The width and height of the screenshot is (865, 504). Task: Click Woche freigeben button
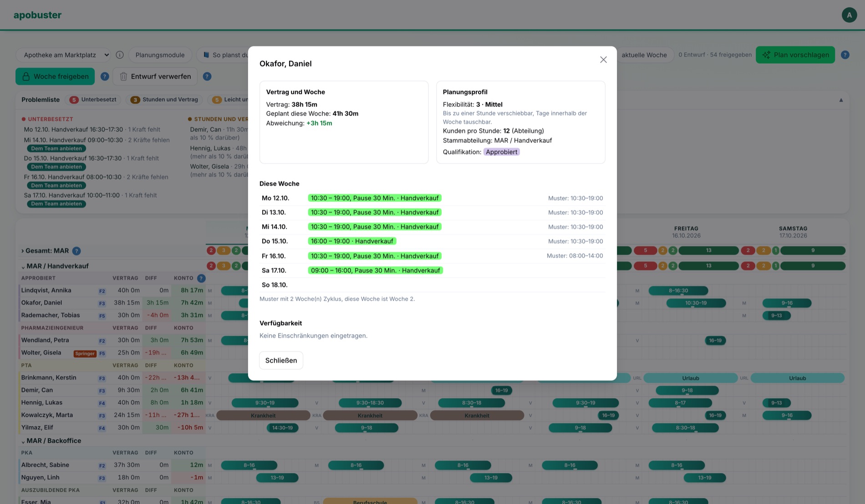(x=55, y=76)
